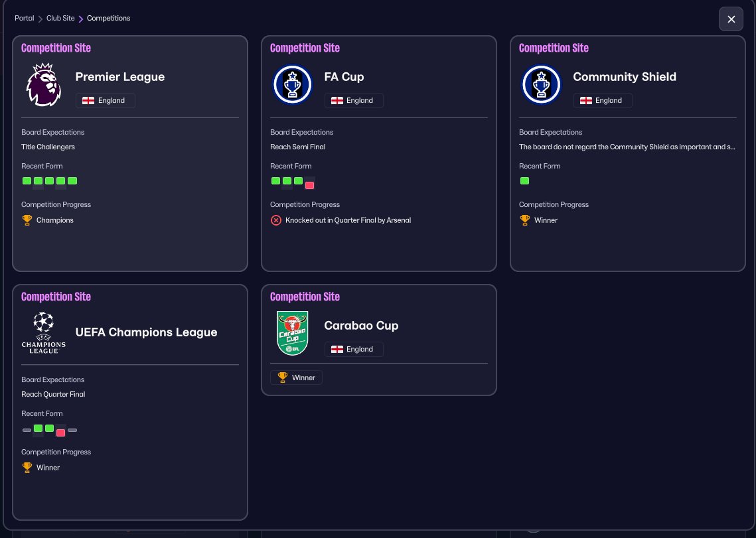Click Board Expectations label in Champions League card
This screenshot has width=756, height=538.
point(52,379)
